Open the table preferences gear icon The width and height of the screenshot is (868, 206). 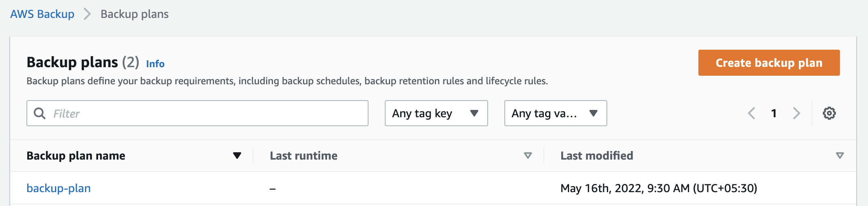pyautogui.click(x=829, y=113)
